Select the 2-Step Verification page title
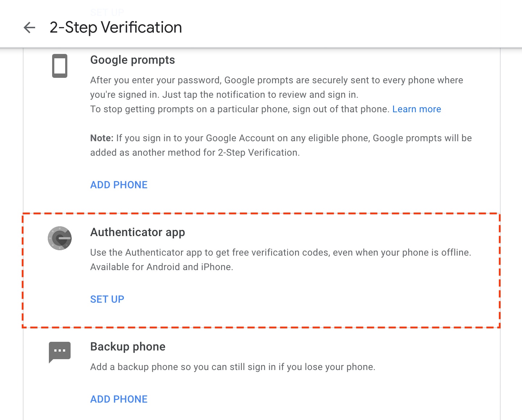This screenshot has width=522, height=420. 115,28
